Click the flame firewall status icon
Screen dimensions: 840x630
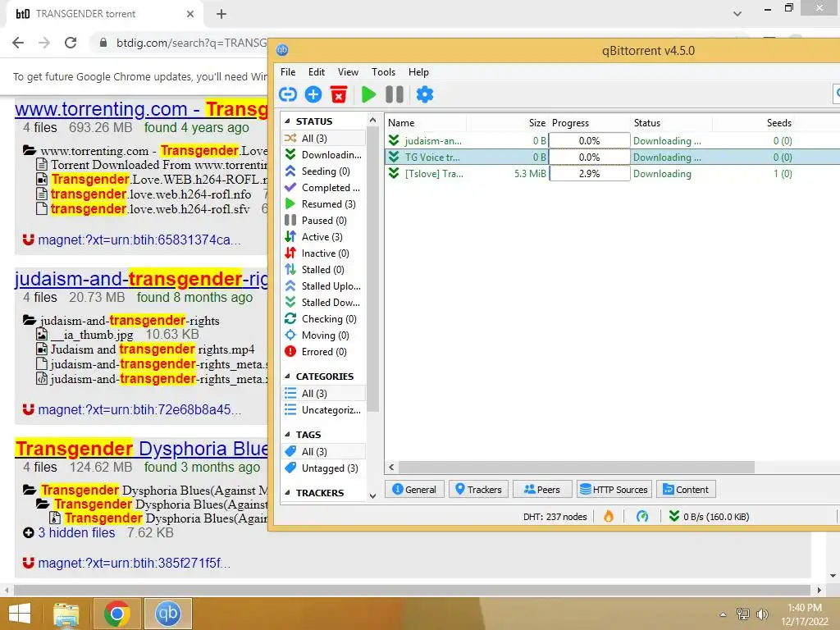click(x=609, y=517)
